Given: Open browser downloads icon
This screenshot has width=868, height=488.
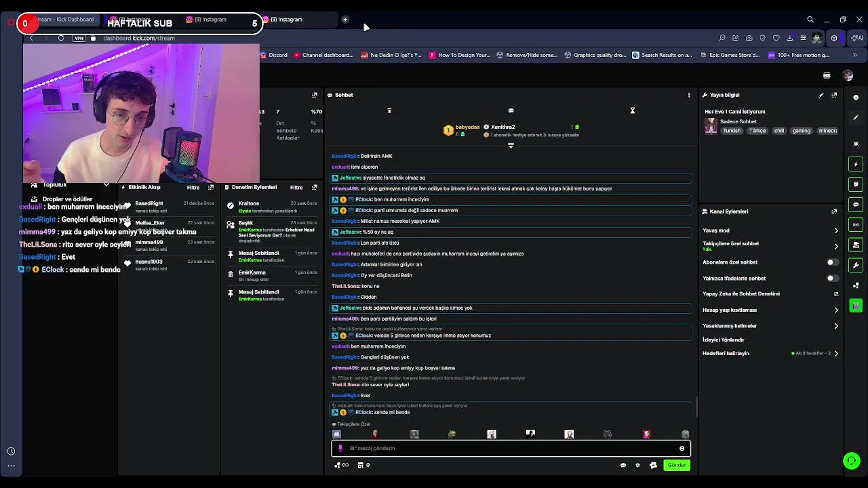Looking at the screenshot, I should tap(789, 38).
